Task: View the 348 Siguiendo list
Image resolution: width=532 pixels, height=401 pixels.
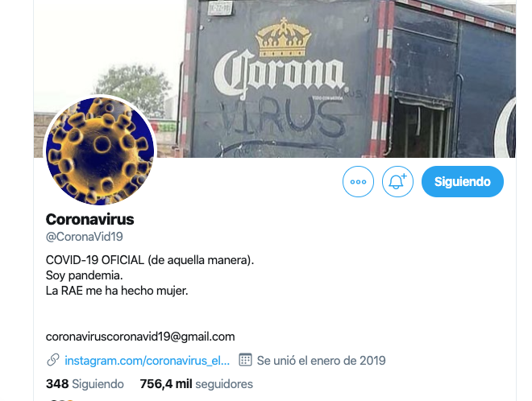Action: pos(85,384)
